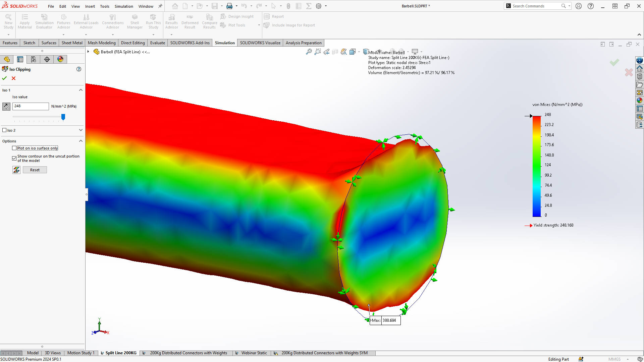644x362 pixels.
Task: Expand the Iso 2 section chevron
Action: pos(81,130)
